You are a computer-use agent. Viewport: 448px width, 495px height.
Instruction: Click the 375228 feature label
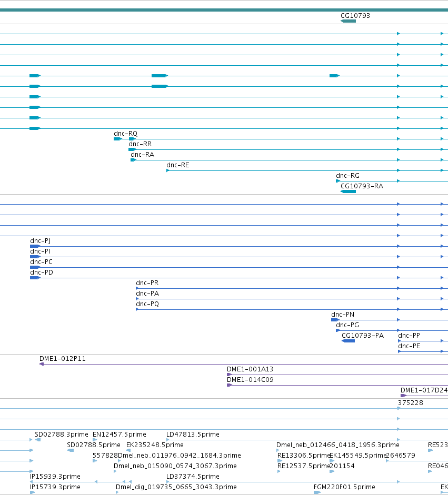[411, 403]
